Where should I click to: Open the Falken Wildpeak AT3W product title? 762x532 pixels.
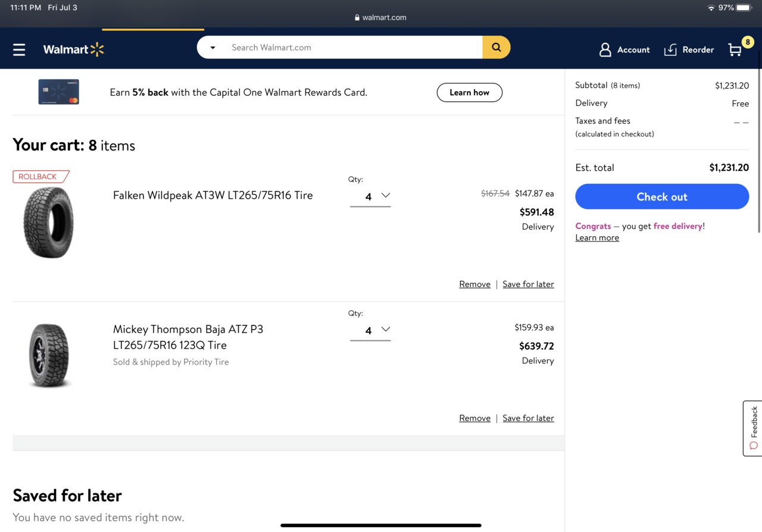(x=213, y=195)
